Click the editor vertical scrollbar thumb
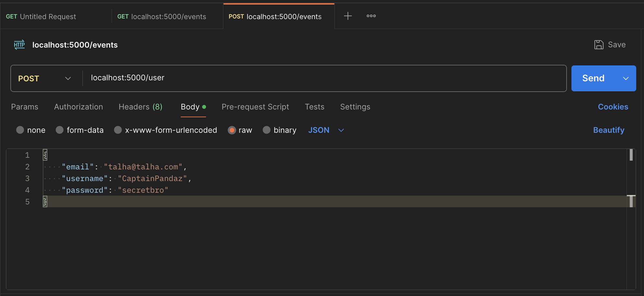 pos(631,155)
